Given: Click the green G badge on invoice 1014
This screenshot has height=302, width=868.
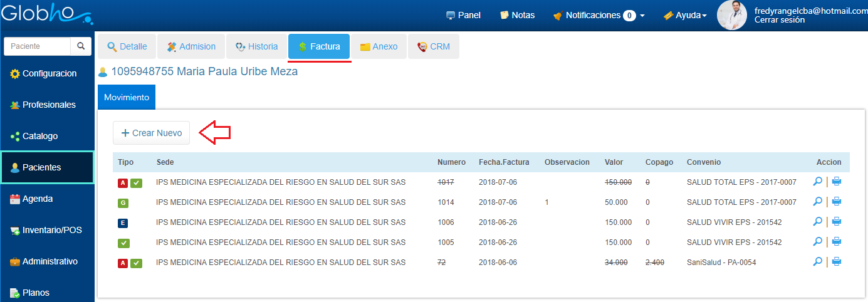Looking at the screenshot, I should click(x=123, y=203).
